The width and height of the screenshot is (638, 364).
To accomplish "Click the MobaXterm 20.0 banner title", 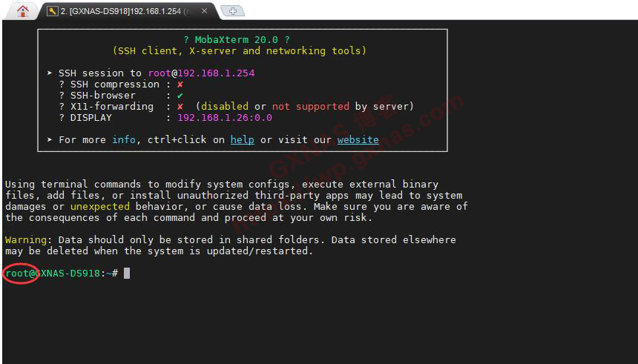I will point(237,40).
